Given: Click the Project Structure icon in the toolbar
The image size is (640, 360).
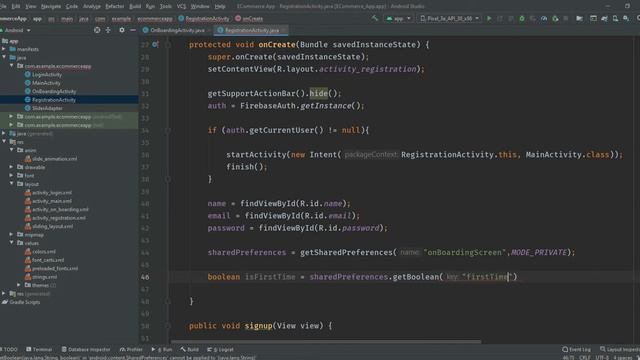Looking at the screenshot, I should 579,18.
